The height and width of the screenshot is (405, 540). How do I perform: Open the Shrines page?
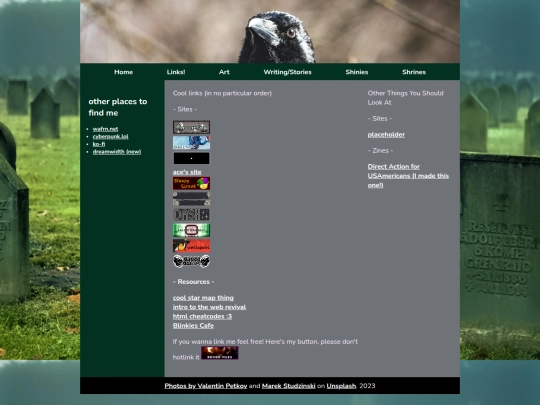click(414, 72)
